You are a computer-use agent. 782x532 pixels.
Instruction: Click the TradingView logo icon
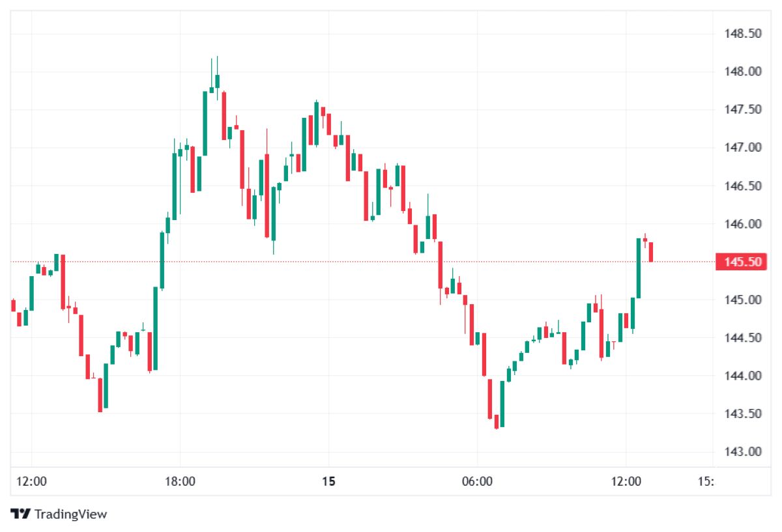(20, 514)
